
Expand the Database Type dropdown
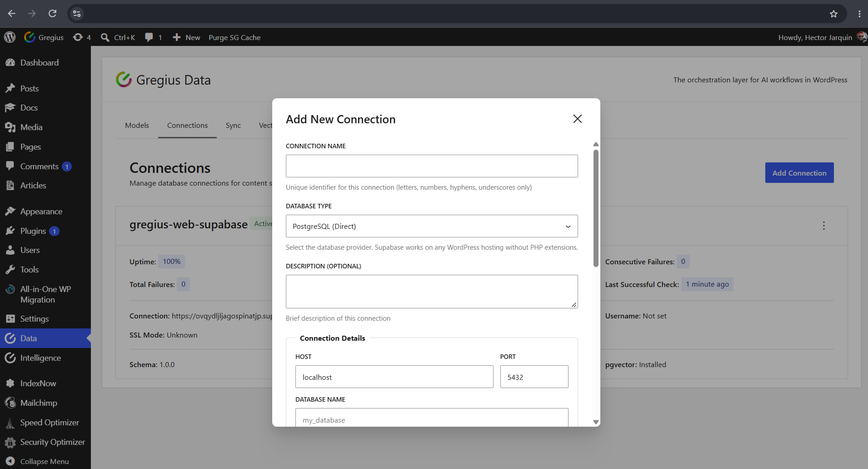432,226
